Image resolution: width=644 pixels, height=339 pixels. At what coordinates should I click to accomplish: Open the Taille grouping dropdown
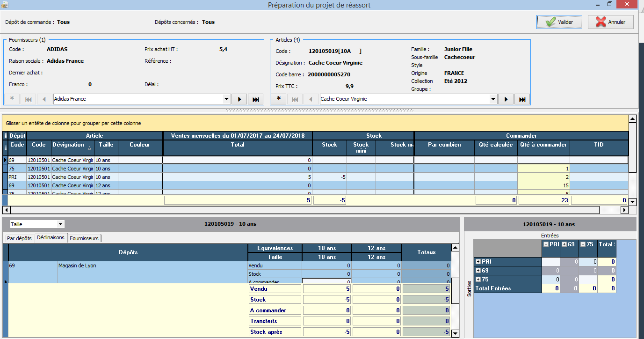point(60,224)
